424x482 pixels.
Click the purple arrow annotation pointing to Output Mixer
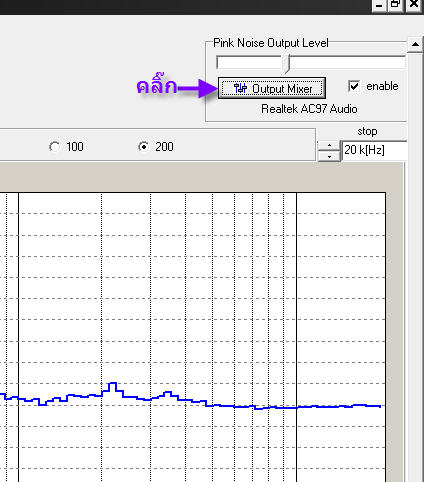coord(197,88)
